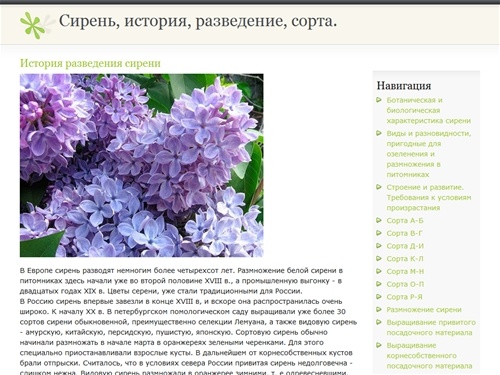Click the green flower site logo
The width and height of the screenshot is (500, 375).
point(33,26)
